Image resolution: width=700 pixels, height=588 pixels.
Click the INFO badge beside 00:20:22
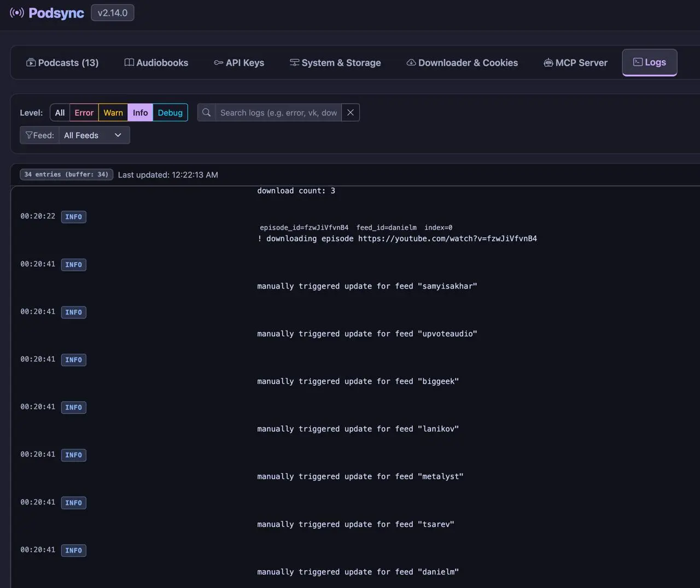[x=74, y=217]
